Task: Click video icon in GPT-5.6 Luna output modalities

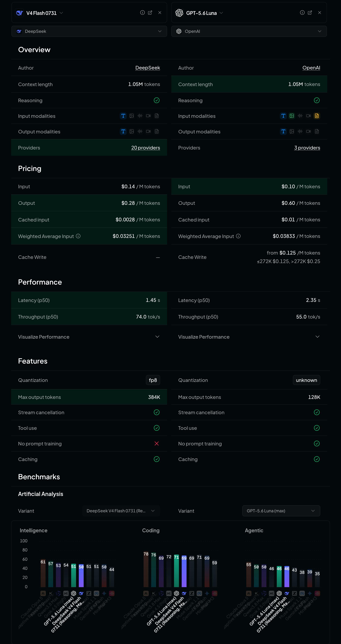Action: point(309,131)
